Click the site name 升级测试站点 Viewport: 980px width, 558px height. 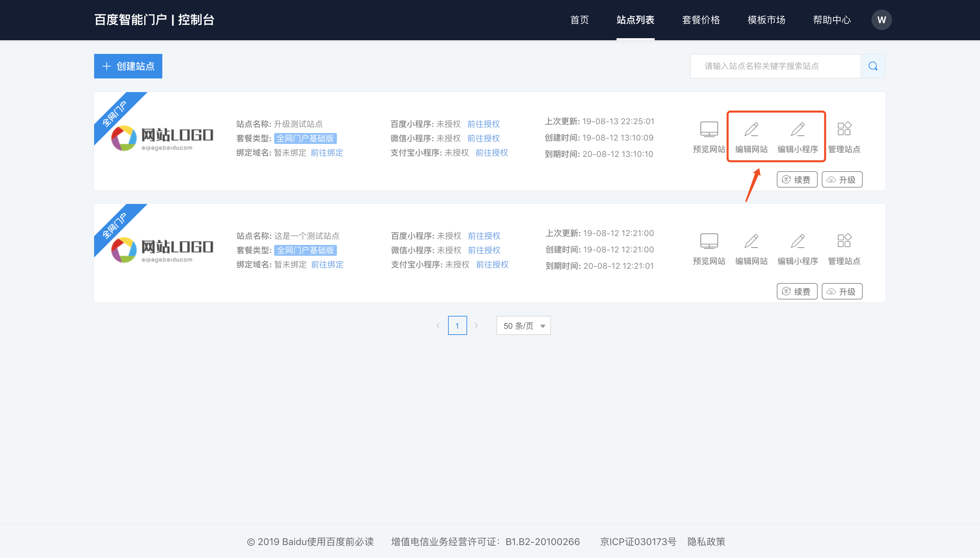coord(298,124)
